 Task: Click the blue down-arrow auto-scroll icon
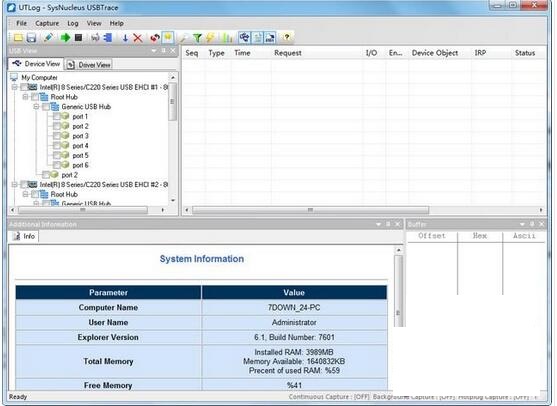tap(125, 38)
